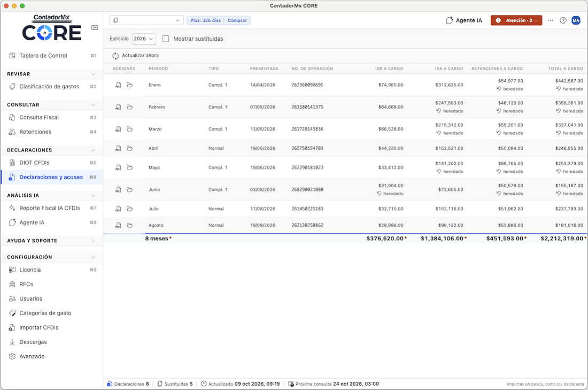Click the total $2,212,319.00 cell

click(x=562, y=239)
